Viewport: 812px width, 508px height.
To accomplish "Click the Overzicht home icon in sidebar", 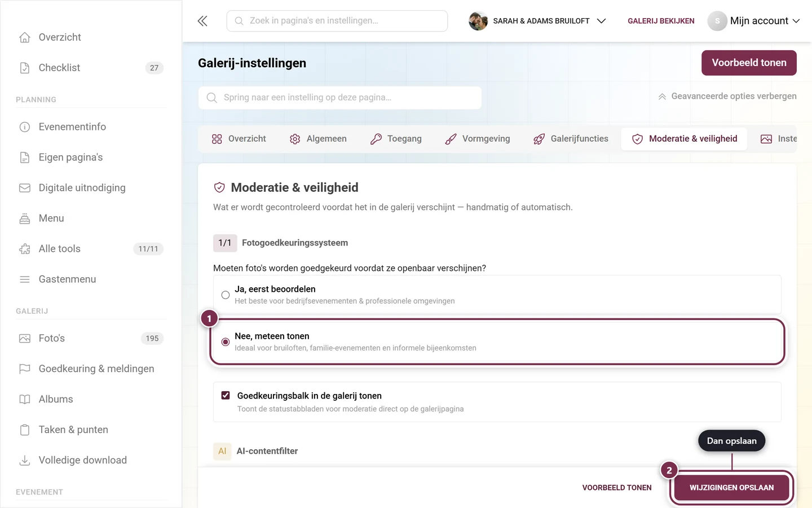I will [25, 37].
